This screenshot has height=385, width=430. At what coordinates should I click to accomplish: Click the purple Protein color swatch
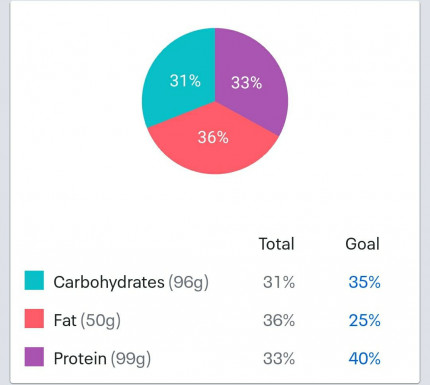click(34, 357)
